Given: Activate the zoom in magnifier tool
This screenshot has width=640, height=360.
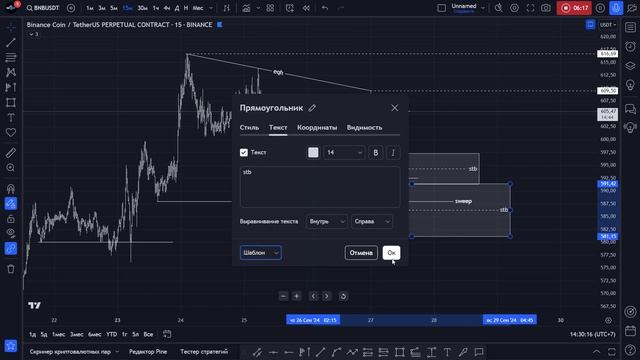Looking at the screenshot, I should point(11,168).
